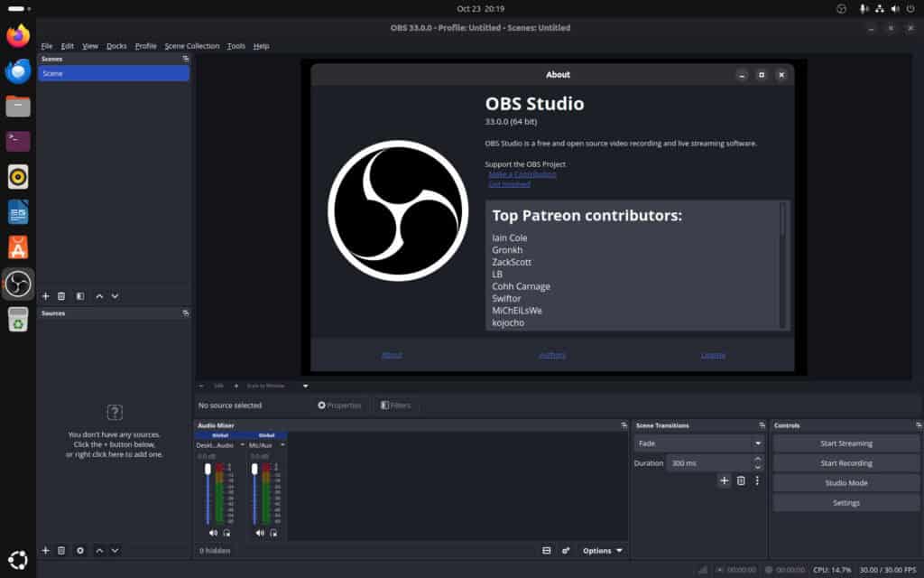Mute the Mic/Aux channel

tap(260, 533)
